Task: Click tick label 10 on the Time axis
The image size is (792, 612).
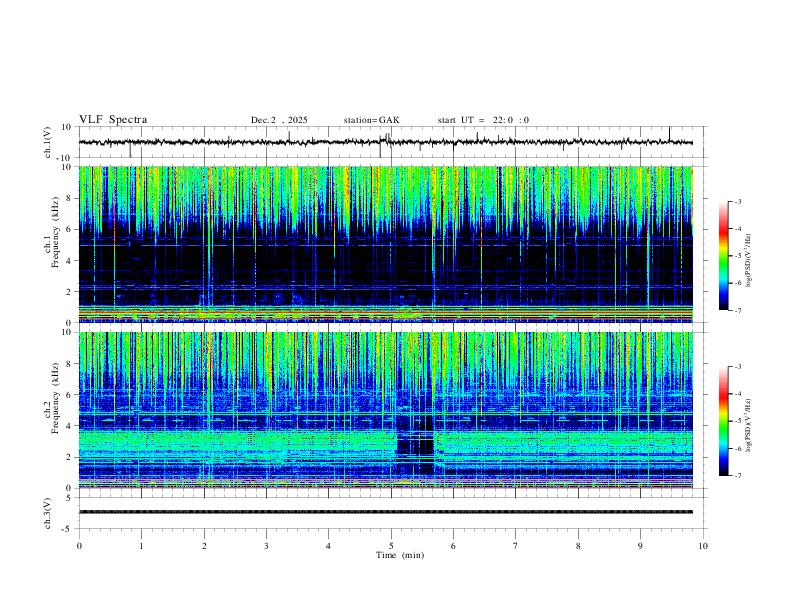Action: (x=703, y=546)
